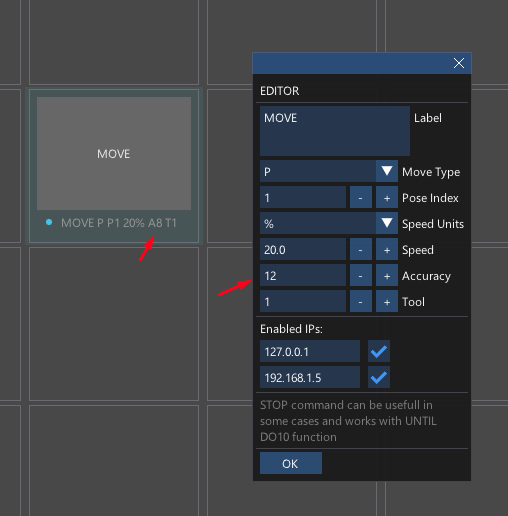508x516 pixels.
Task: Toggle the 192.168.1.5 enabled IP checkbox
Action: (x=379, y=377)
